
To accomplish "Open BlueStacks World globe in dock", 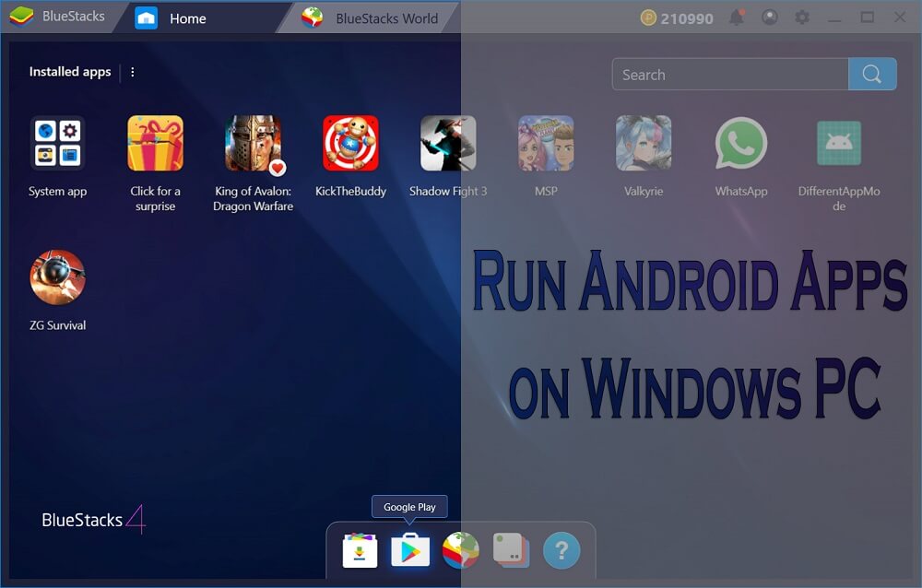I will tap(460, 550).
